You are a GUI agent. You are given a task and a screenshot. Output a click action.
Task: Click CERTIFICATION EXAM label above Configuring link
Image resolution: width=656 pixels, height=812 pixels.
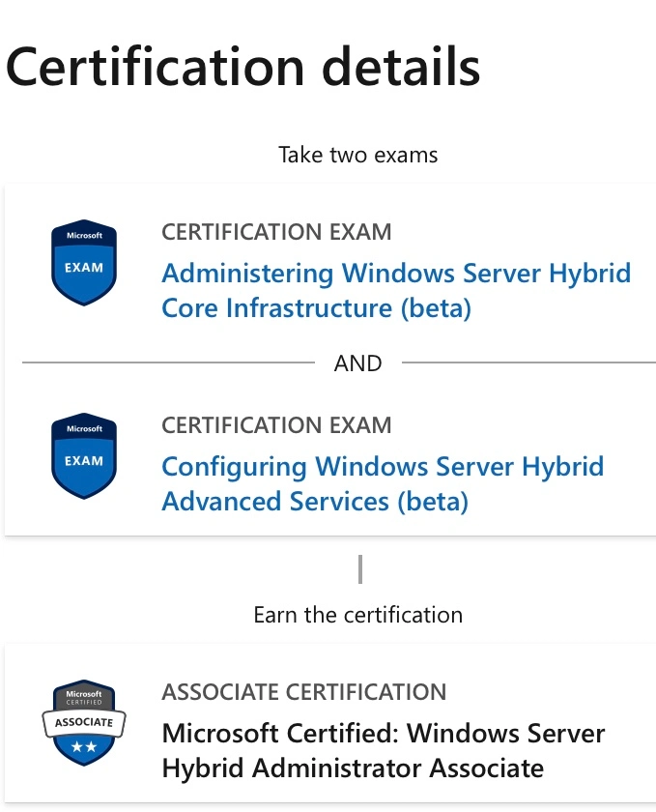[x=276, y=425]
